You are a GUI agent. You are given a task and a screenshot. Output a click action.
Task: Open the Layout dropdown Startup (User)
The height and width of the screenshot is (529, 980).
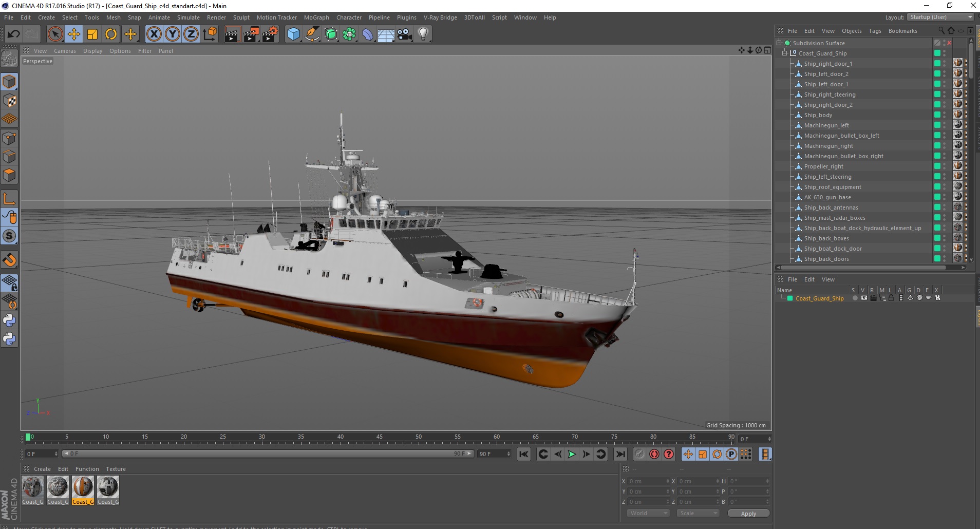coord(941,17)
